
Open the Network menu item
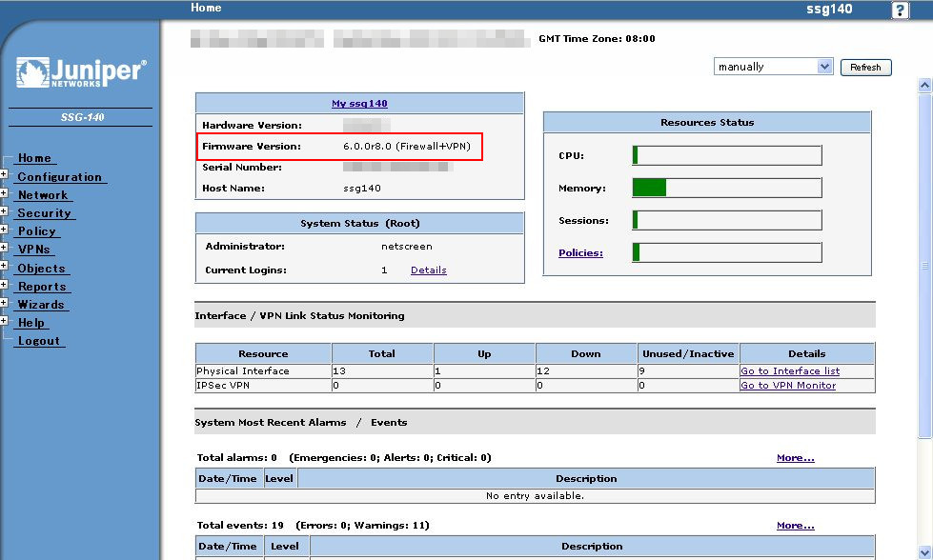coord(43,195)
